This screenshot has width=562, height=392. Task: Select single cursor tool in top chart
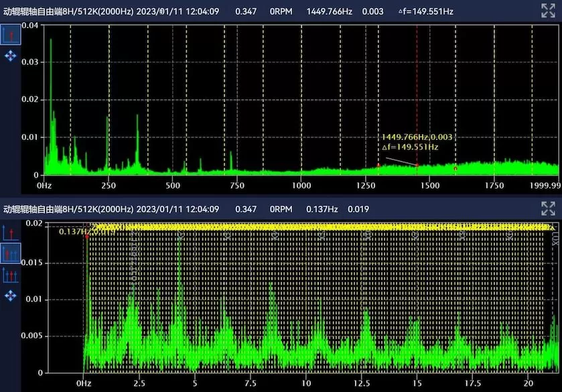coord(11,35)
